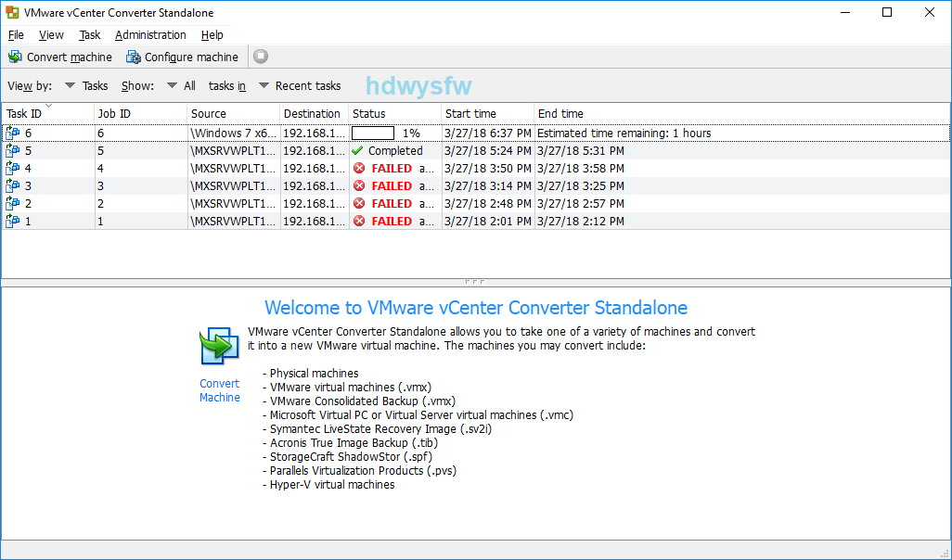The height and width of the screenshot is (560, 952).
Task: Click start time '3/27/18 5:24 PM'
Action: point(488,150)
